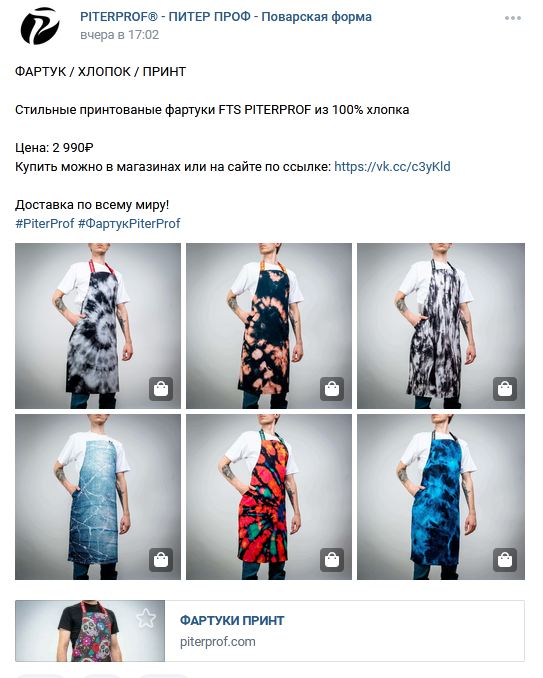Click shopping bag icon on grey spiral apron
Screen dimensions: 543x678
point(161,388)
